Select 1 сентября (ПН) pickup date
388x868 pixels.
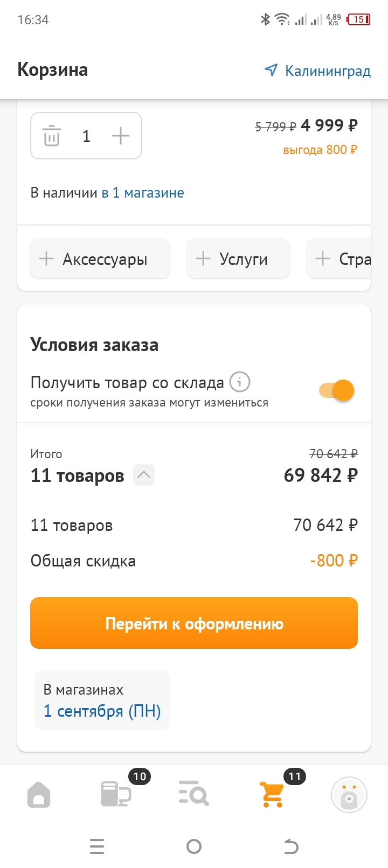[x=102, y=711]
